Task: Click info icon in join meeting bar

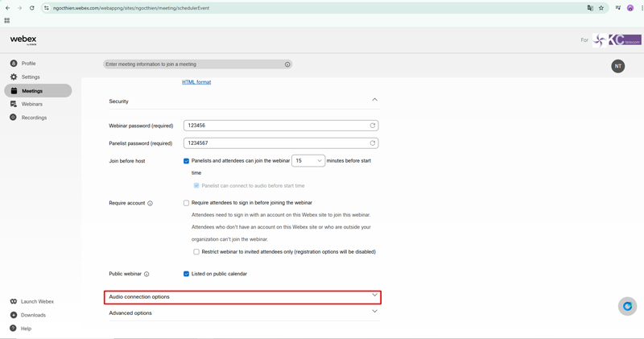Action: point(287,64)
